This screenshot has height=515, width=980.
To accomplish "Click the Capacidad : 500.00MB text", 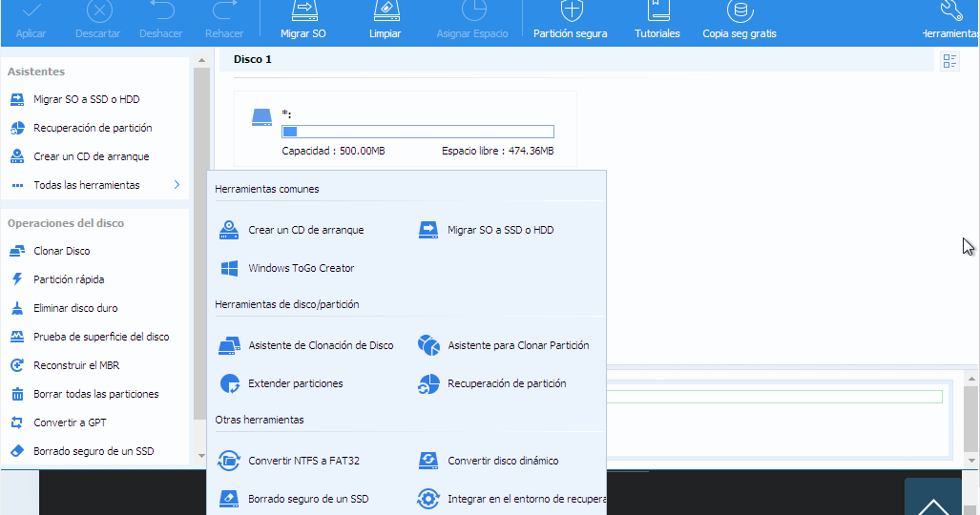I will click(x=333, y=151).
